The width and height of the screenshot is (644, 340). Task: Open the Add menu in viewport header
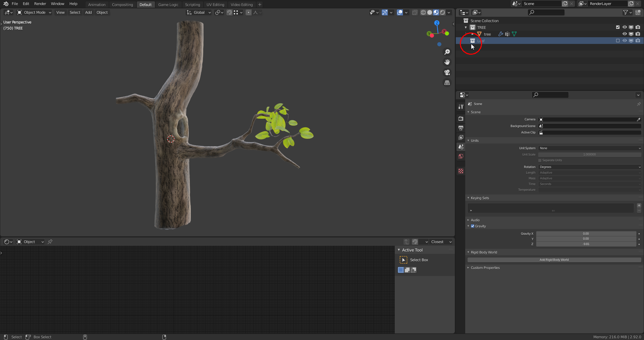88,12
